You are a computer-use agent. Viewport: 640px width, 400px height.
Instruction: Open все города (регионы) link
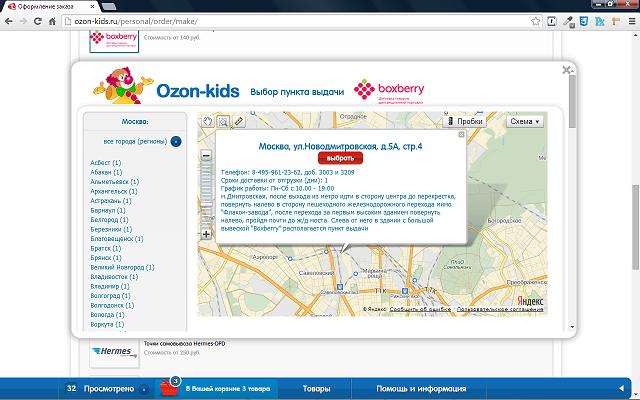[x=135, y=141]
